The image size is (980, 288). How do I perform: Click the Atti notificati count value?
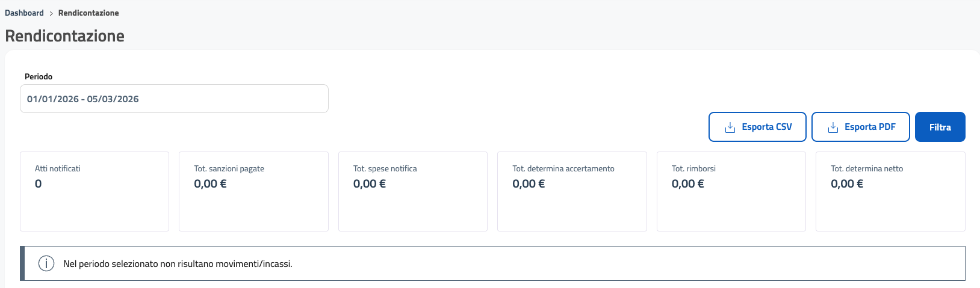(39, 184)
